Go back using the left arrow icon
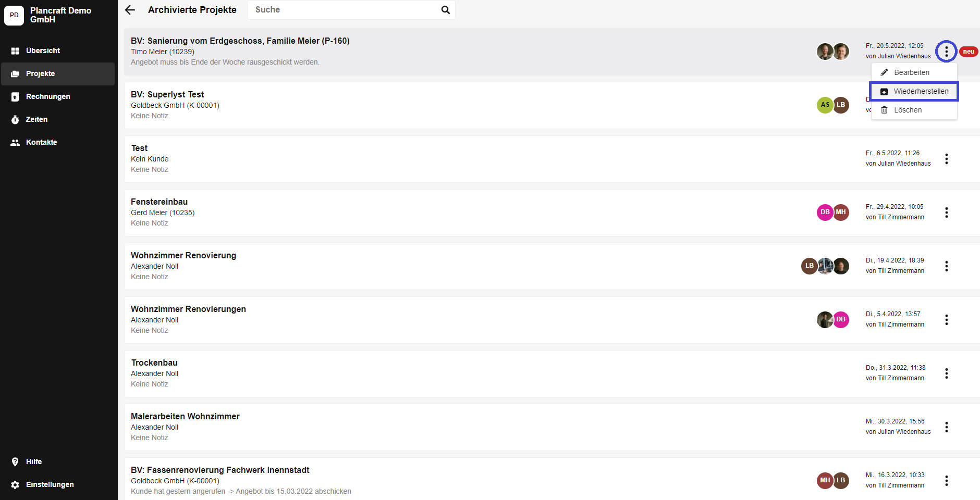The height and width of the screenshot is (500, 980). pos(130,10)
